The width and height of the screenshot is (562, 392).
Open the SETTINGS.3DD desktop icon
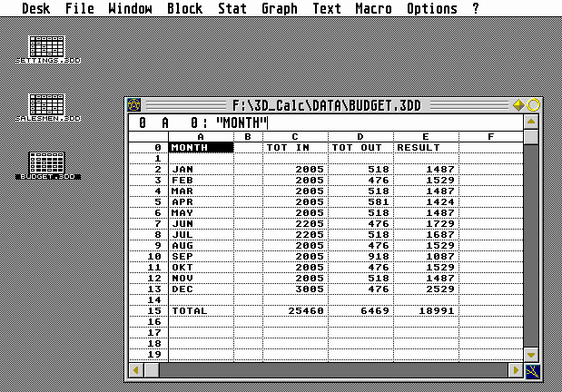pyautogui.click(x=47, y=47)
